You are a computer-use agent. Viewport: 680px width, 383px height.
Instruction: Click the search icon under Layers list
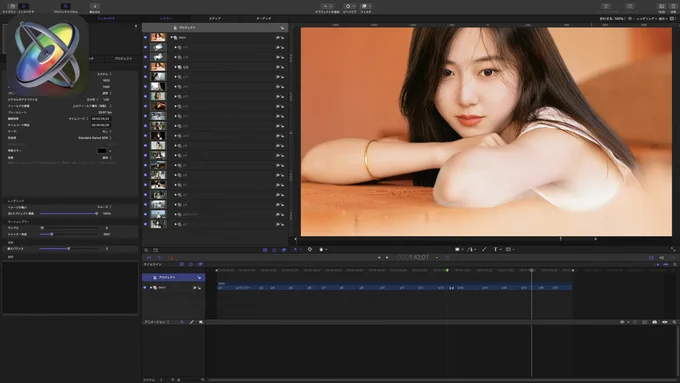tap(146, 250)
